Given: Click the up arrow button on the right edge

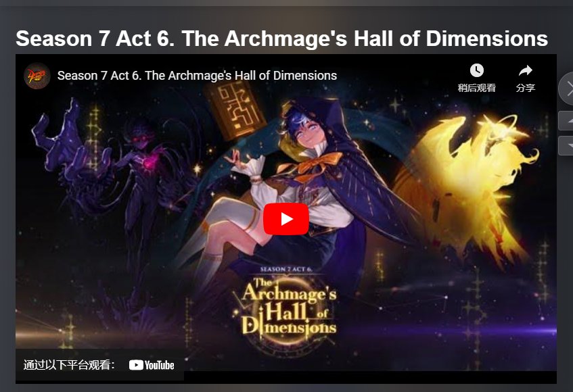Looking at the screenshot, I should pyautogui.click(x=567, y=121).
